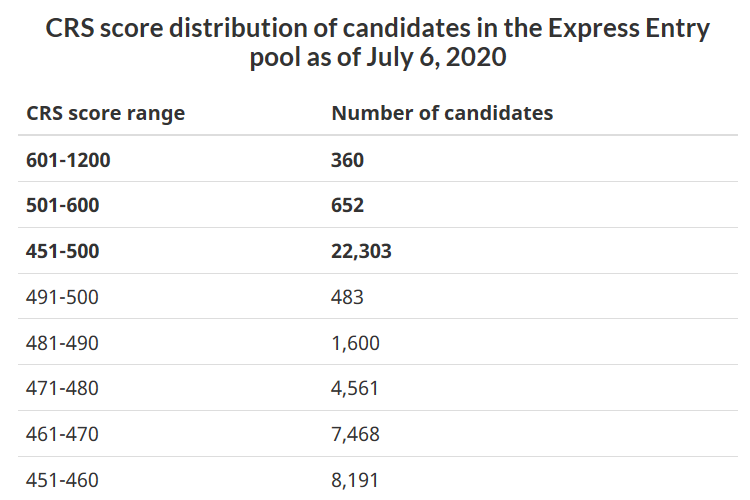Select the "CRS score range" column header

point(106,113)
